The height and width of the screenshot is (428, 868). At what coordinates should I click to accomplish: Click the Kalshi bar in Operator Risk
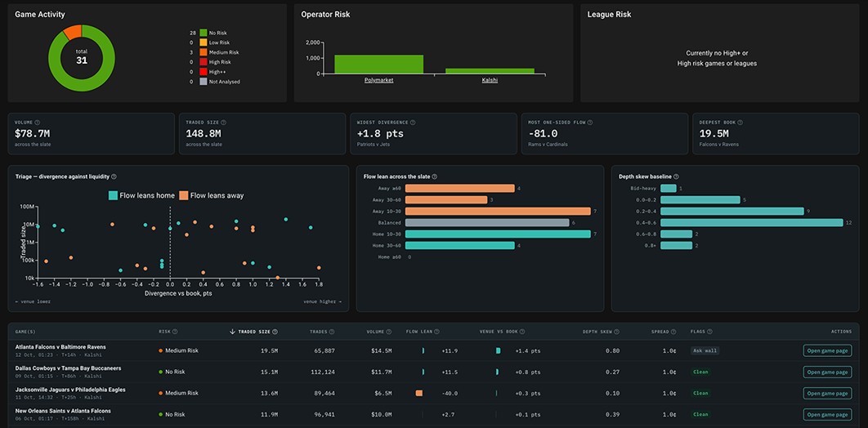point(490,71)
